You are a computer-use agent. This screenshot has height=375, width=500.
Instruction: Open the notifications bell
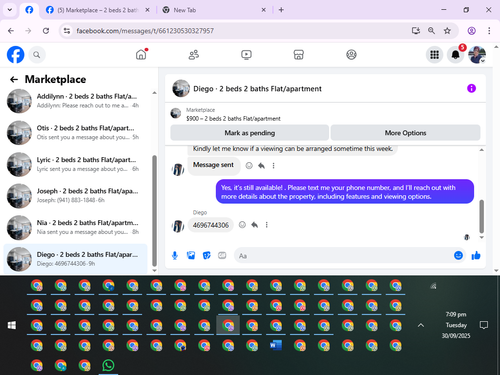[x=456, y=55]
